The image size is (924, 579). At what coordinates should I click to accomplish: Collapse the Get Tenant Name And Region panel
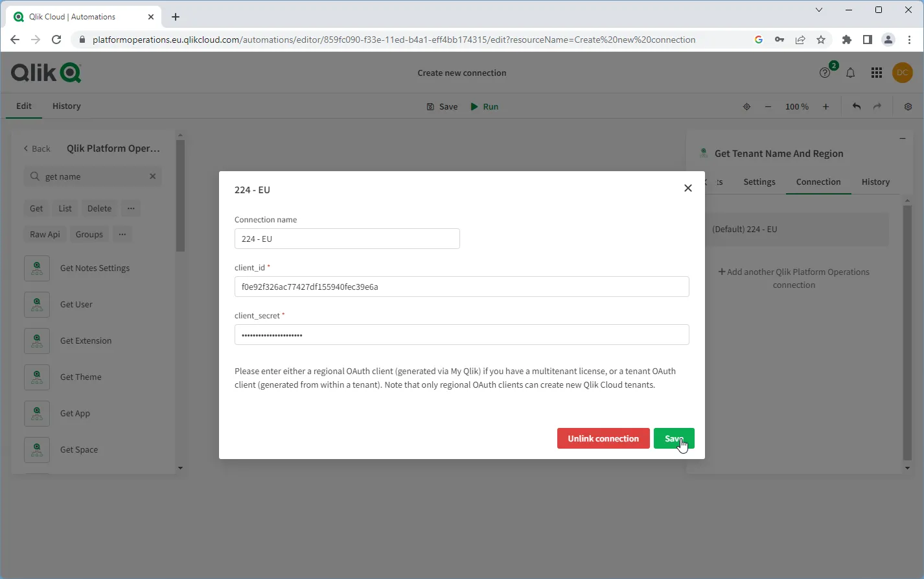(x=903, y=138)
